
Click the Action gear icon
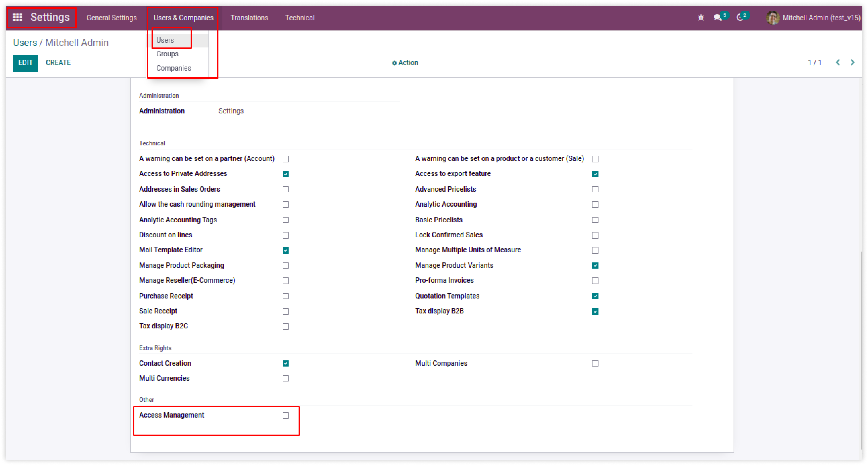click(x=394, y=63)
